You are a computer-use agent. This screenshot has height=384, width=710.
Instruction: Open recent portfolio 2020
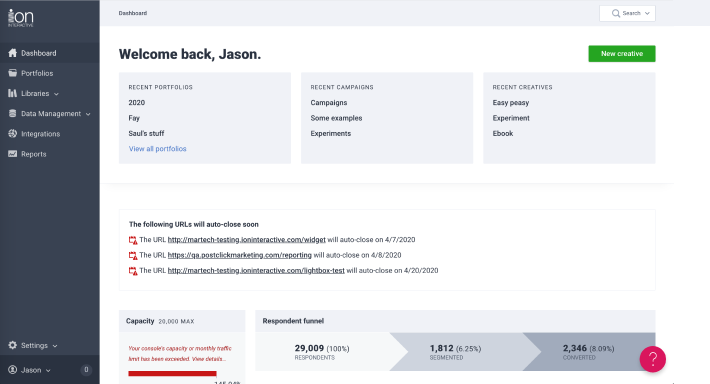[x=136, y=102]
